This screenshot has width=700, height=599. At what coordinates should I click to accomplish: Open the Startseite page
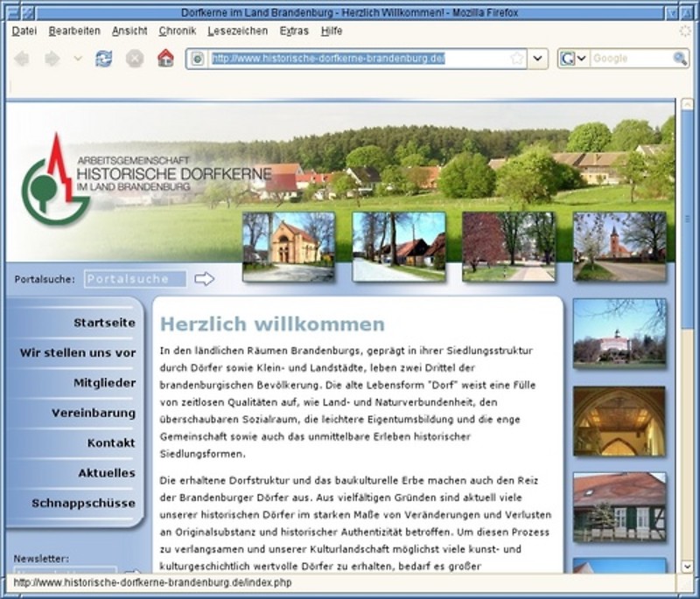(104, 323)
